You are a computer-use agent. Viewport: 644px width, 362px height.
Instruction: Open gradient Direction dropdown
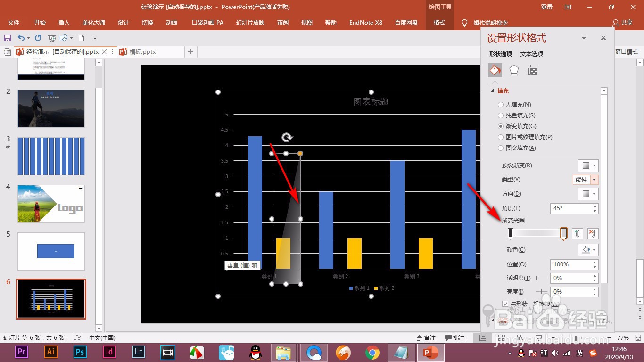click(x=588, y=194)
